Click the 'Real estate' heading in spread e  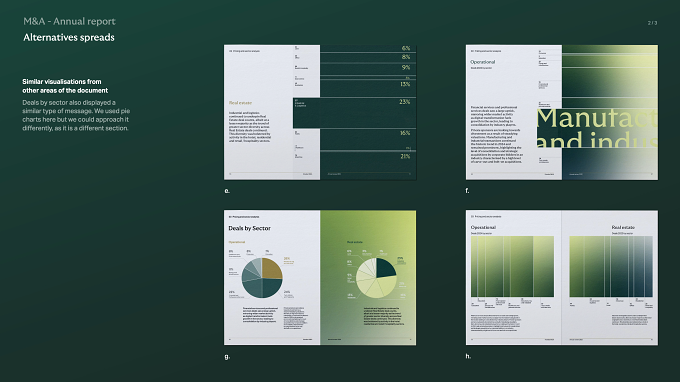[x=240, y=103]
